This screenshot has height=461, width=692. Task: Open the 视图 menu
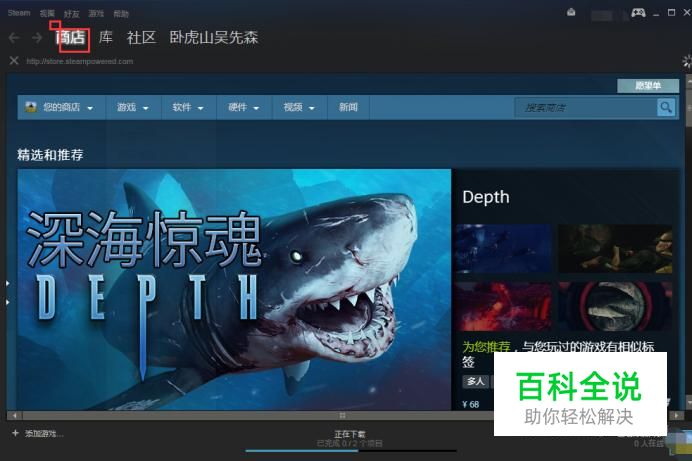pyautogui.click(x=47, y=13)
